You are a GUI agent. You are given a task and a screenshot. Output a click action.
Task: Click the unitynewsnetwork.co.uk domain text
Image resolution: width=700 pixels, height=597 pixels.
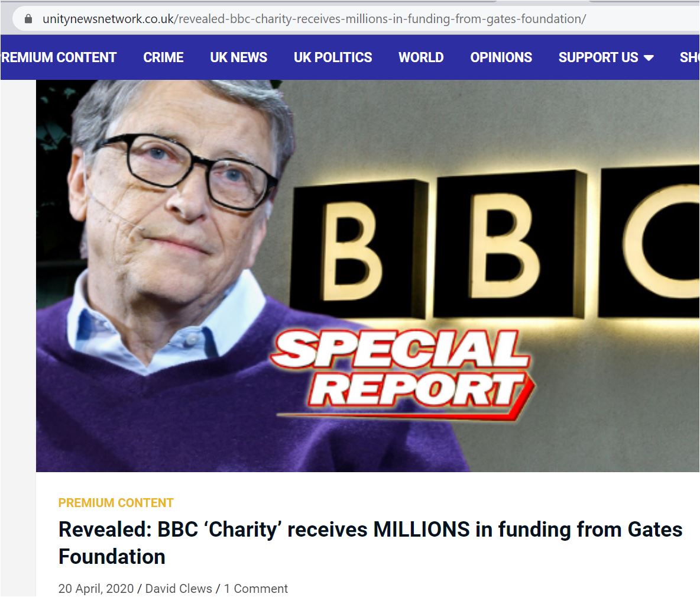click(x=108, y=19)
